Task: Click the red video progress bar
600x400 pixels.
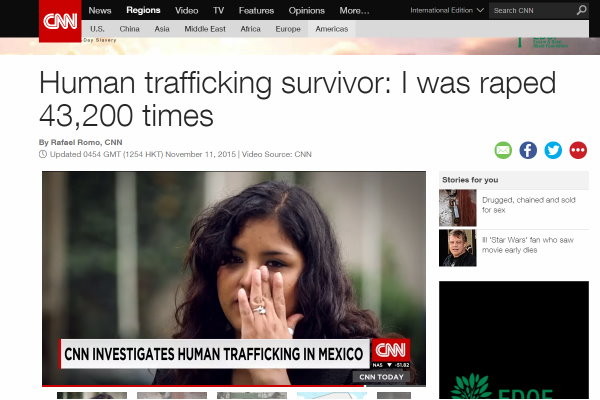Action: [x=203, y=385]
